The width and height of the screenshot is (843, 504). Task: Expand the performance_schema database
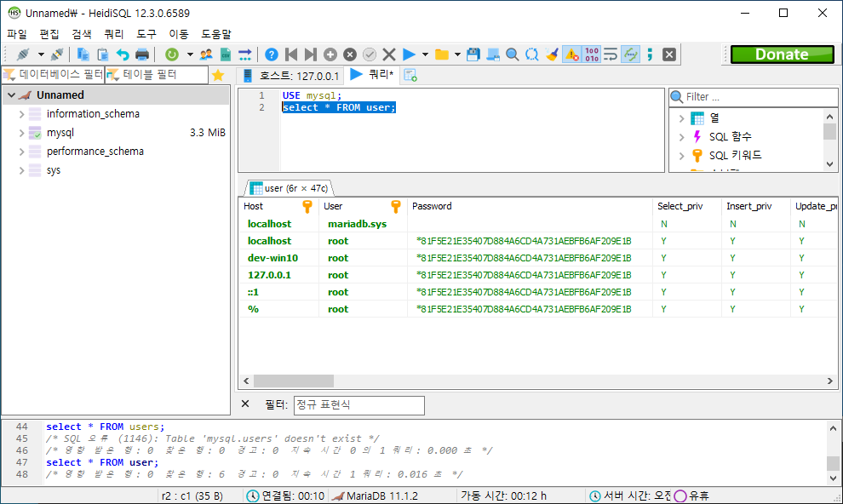coord(21,152)
